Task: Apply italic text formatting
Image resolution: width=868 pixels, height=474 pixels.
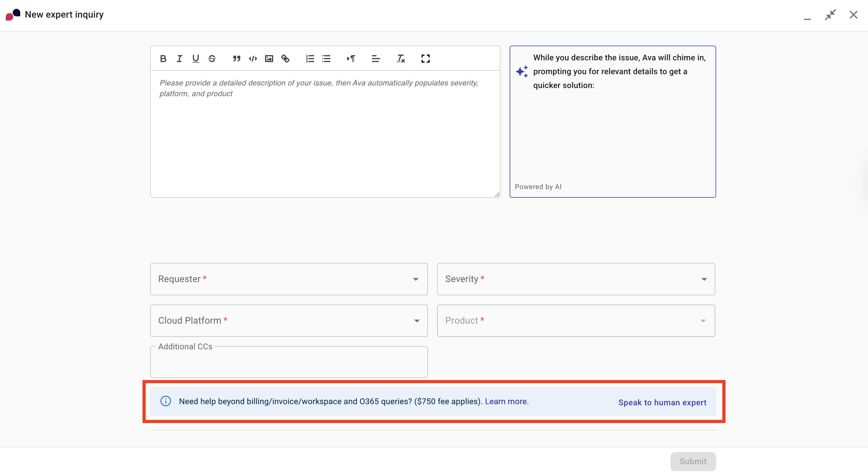Action: pyautogui.click(x=179, y=59)
